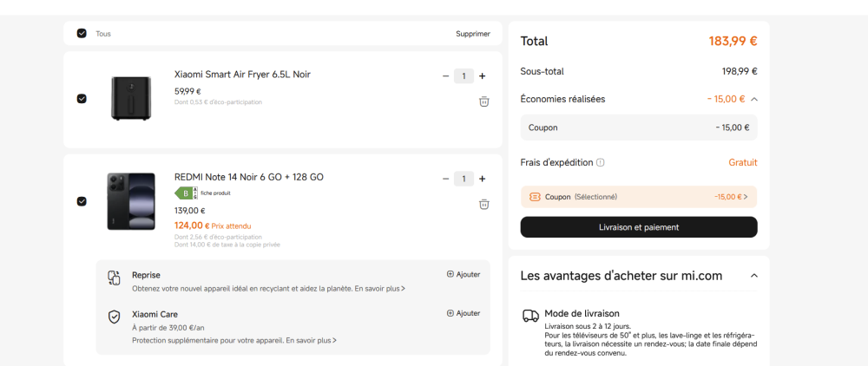The height and width of the screenshot is (366, 868).
Task: Open the energy label B icon
Action: 187,193
